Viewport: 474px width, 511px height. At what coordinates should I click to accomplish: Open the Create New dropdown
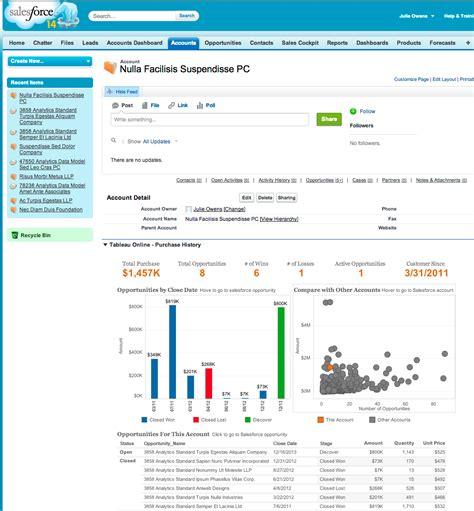tap(50, 61)
